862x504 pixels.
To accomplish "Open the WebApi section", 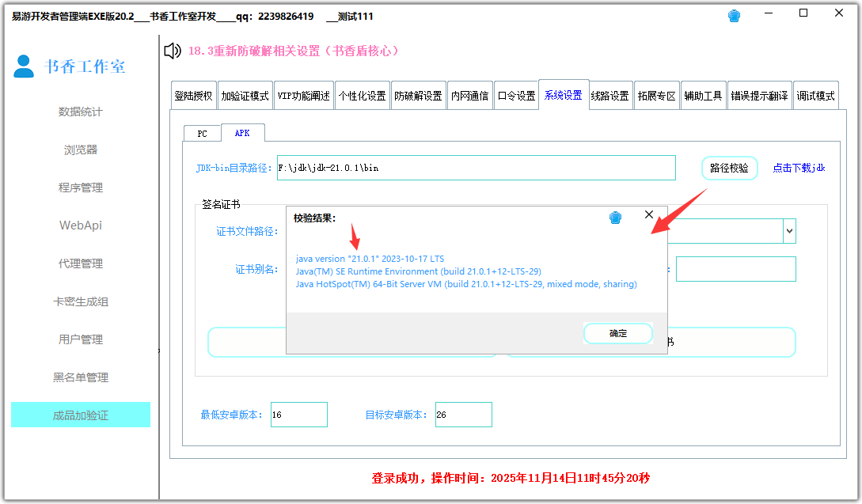I will pos(80,225).
